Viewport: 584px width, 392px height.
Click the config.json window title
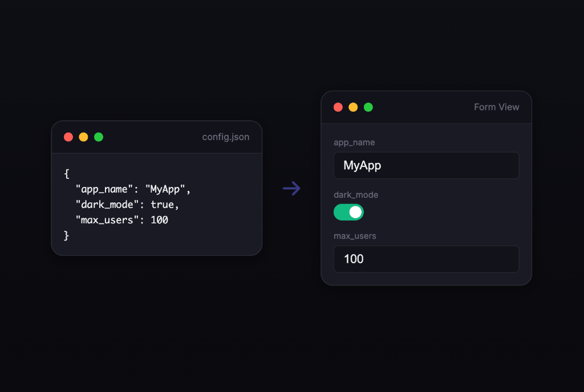[x=226, y=137]
